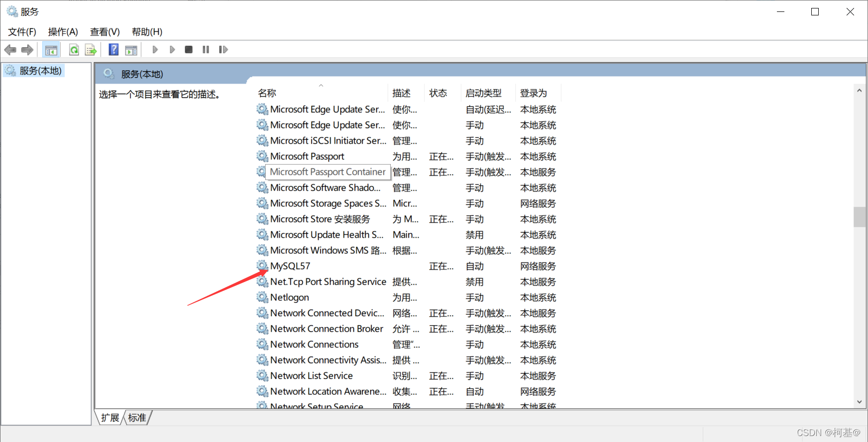Screen dimensions: 868x442
Task: Select Microsoft Store 安装服务
Action: (320, 219)
